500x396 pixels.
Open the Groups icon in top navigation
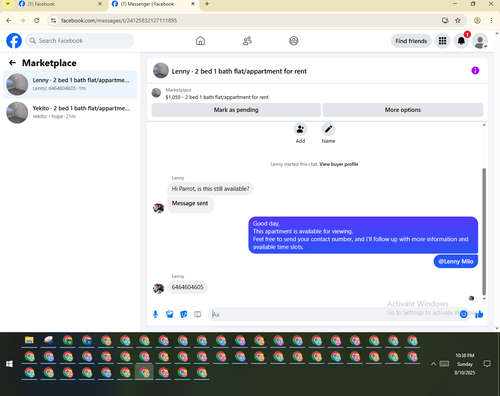click(294, 41)
